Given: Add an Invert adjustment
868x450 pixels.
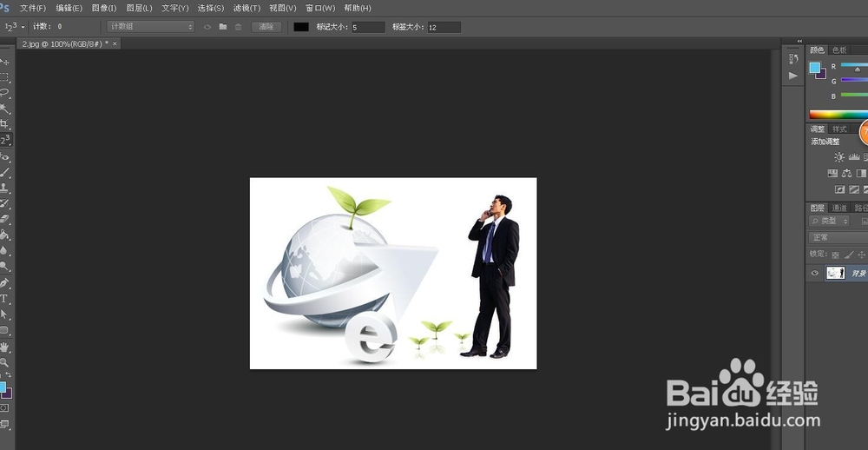Looking at the screenshot, I should 839,189.
